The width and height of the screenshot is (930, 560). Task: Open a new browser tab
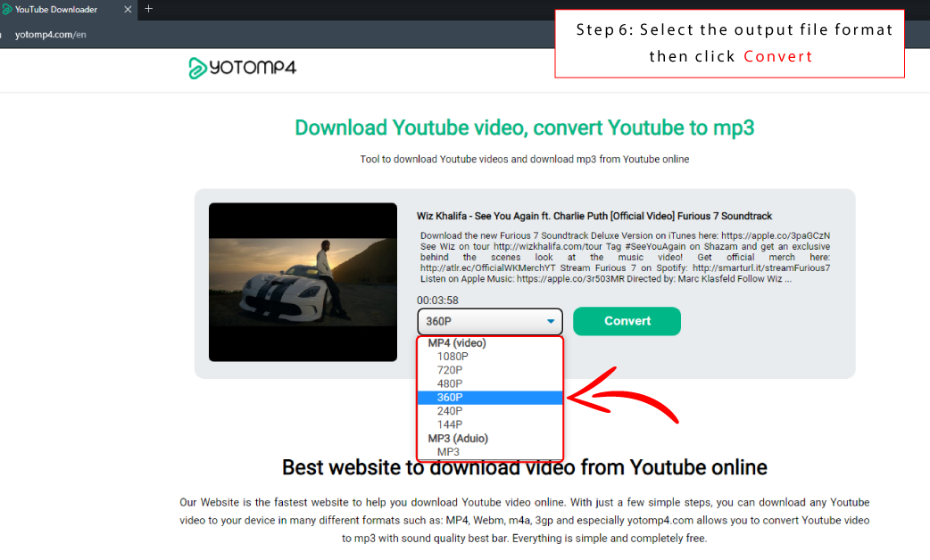[149, 9]
